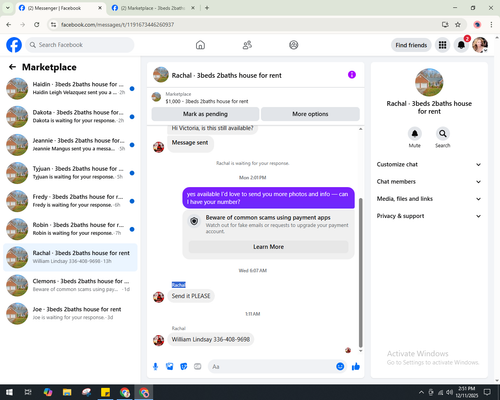
Task: Click the Rachal conversation header title
Action: (226, 75)
